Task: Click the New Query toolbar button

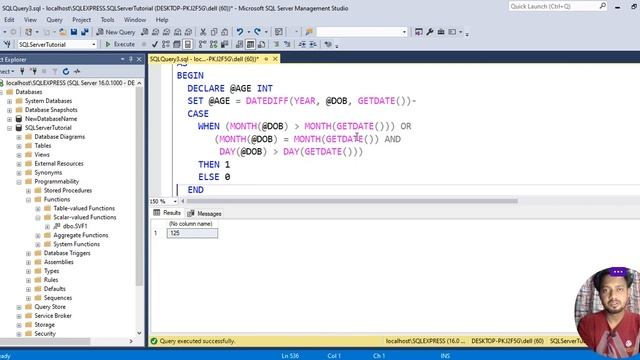Action: tap(116, 32)
